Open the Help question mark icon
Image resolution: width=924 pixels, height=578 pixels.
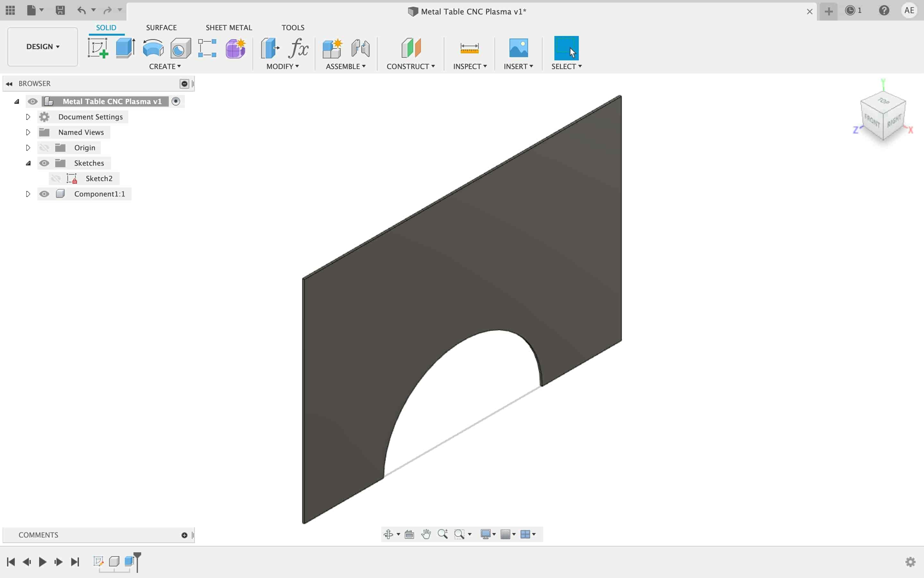(x=884, y=10)
